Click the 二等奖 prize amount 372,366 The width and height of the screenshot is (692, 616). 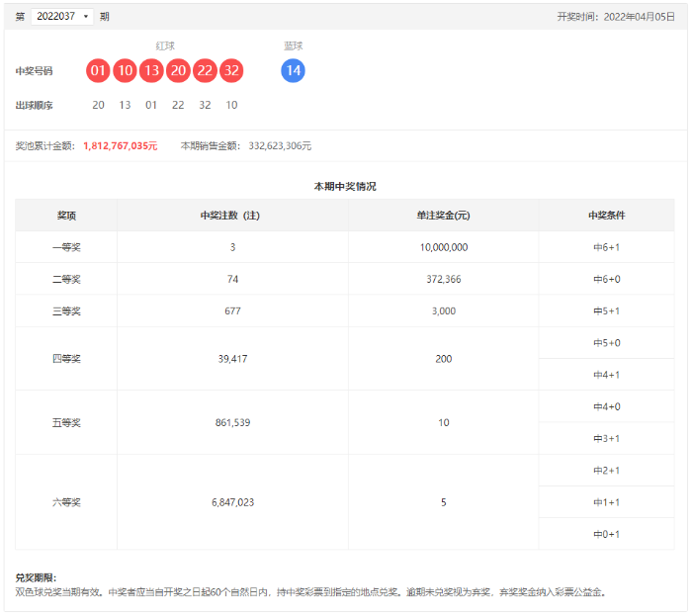443,279
